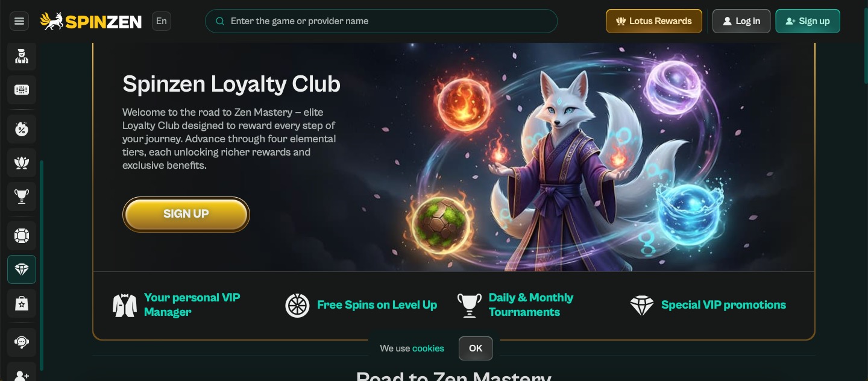Open the trophy tournaments sidebar icon

point(22,197)
